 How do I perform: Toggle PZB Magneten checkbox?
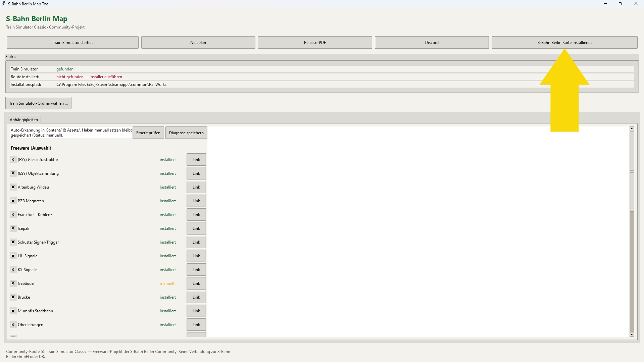(x=13, y=201)
